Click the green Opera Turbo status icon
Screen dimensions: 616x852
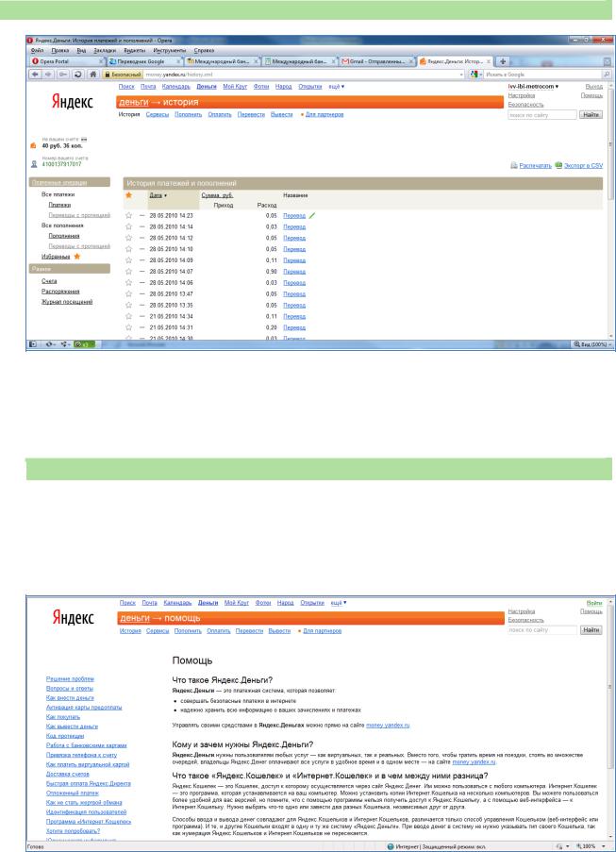click(x=84, y=344)
